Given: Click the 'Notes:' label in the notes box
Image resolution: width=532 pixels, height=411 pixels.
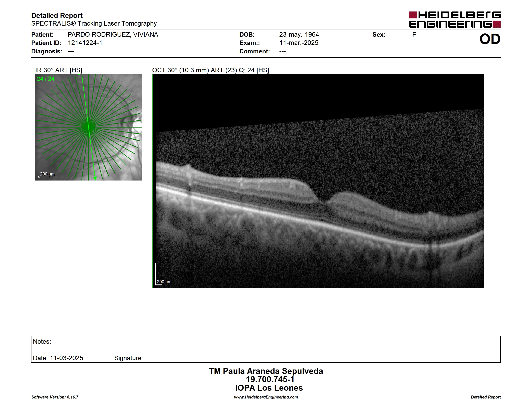Looking at the screenshot, I should (42, 342).
